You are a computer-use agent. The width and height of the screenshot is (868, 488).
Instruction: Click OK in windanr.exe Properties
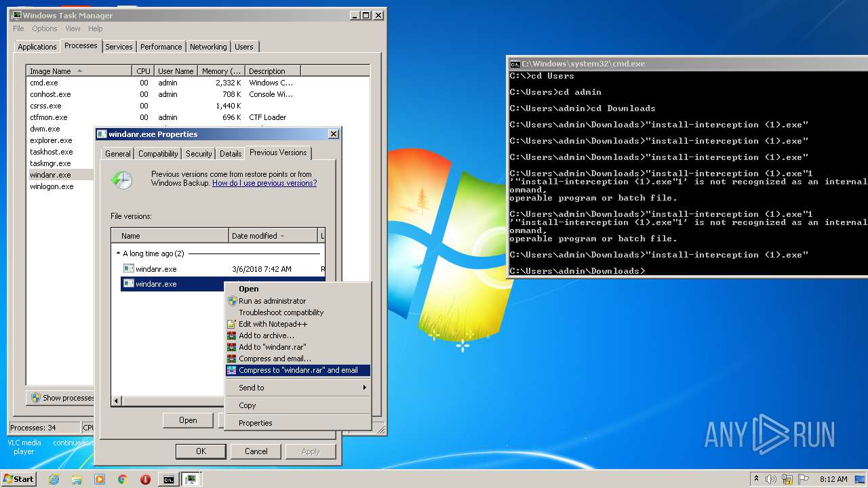[x=201, y=451]
